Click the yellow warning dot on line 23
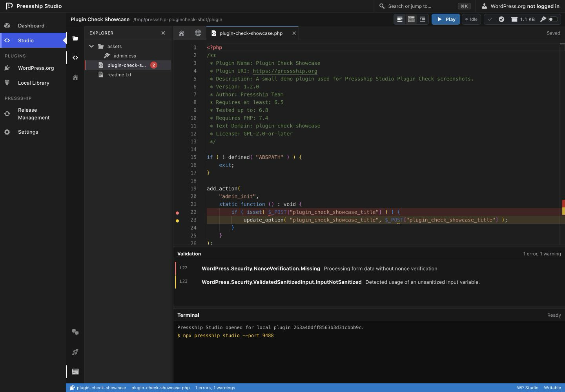The width and height of the screenshot is (565, 392). pos(177,221)
